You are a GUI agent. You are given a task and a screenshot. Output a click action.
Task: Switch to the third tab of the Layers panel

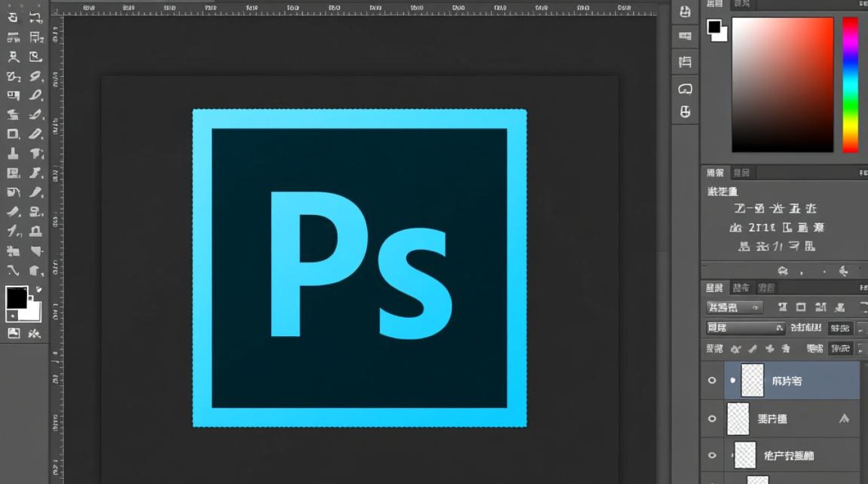pyautogui.click(x=766, y=288)
